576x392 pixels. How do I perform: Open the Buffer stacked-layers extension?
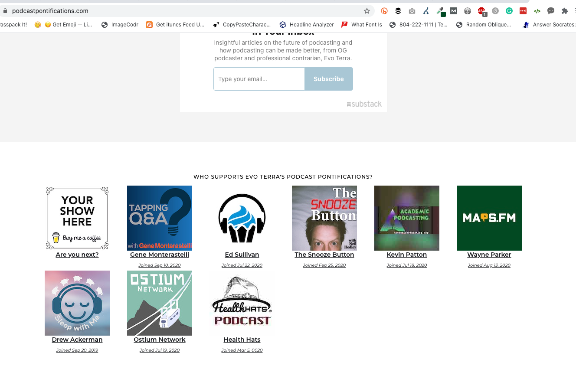pyautogui.click(x=398, y=11)
